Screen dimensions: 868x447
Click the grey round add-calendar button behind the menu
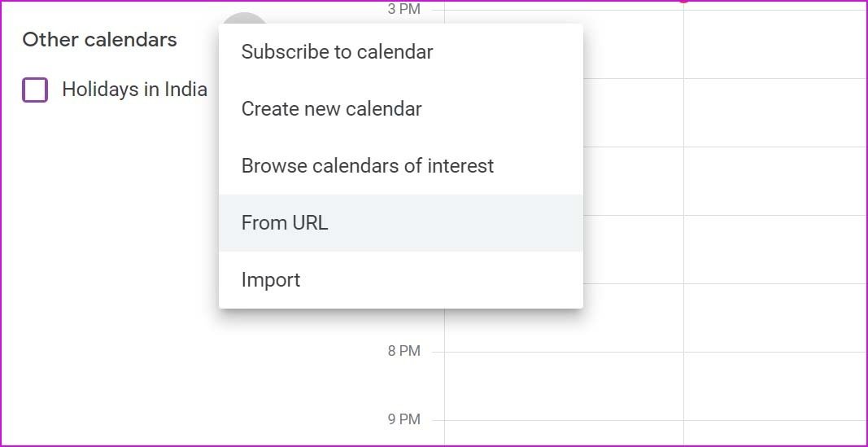244,18
